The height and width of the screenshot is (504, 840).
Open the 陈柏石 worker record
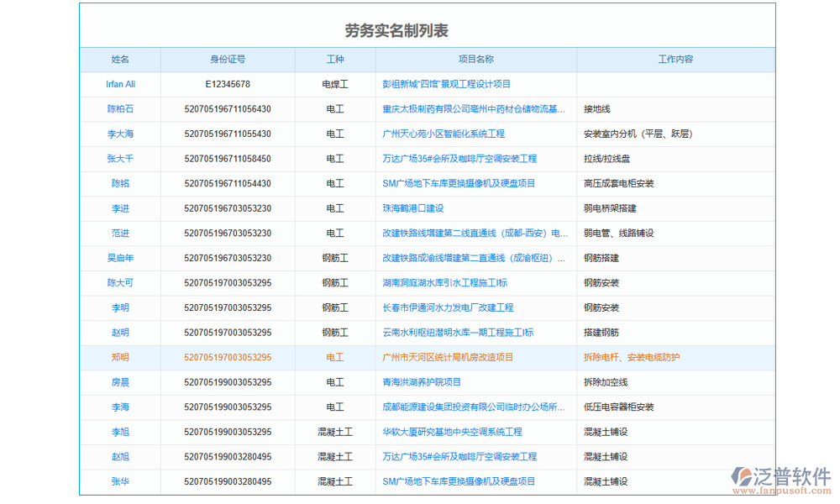(120, 109)
